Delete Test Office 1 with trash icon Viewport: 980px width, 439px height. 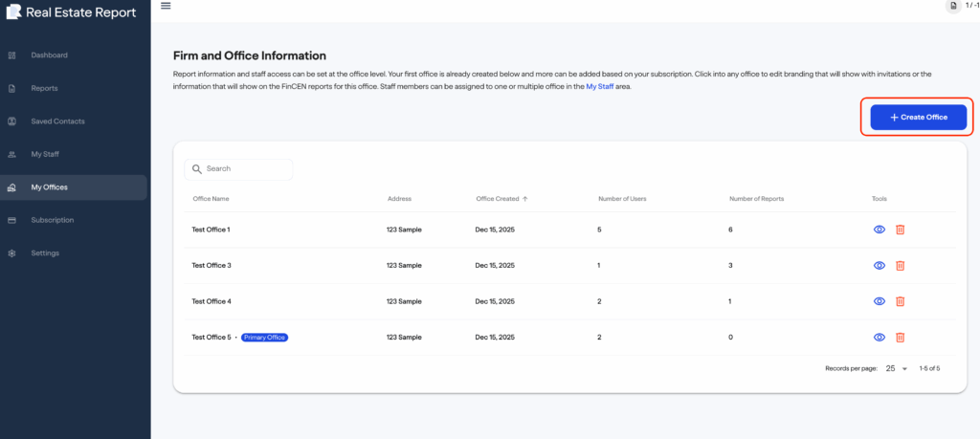click(900, 230)
